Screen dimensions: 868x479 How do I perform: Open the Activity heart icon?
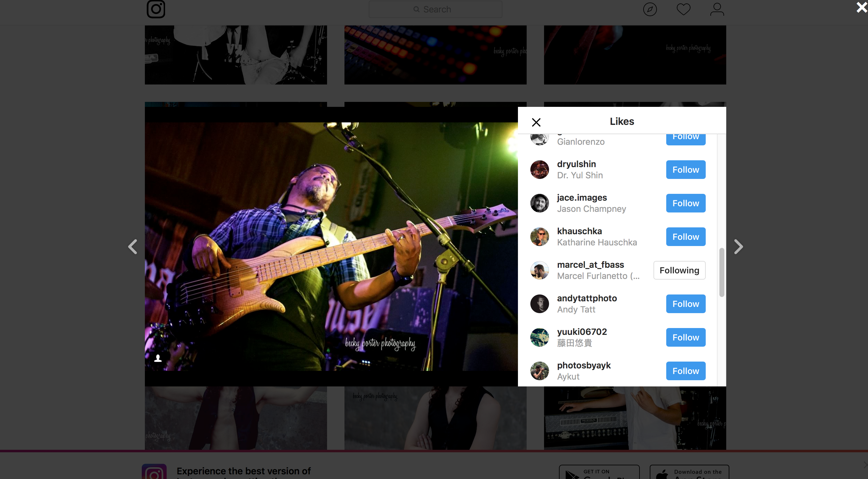683,9
